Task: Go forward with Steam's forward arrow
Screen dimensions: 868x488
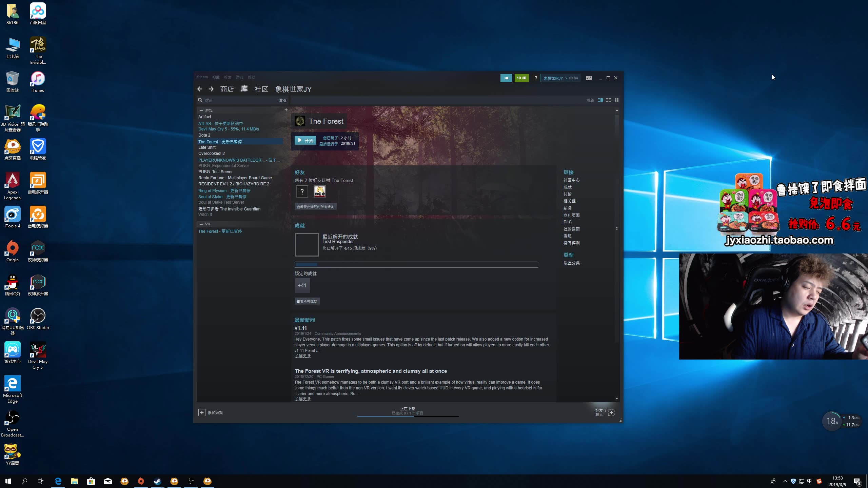Action: 211,89
